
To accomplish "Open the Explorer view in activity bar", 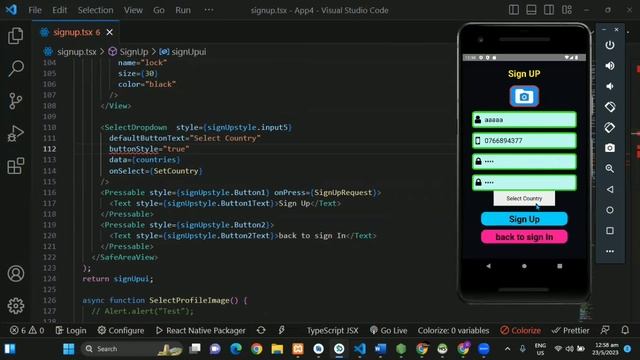I will click(16, 36).
